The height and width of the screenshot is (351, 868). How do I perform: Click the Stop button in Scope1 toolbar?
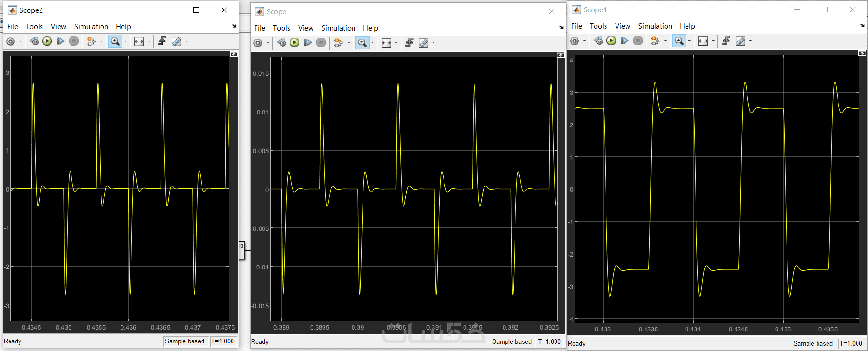pos(638,41)
